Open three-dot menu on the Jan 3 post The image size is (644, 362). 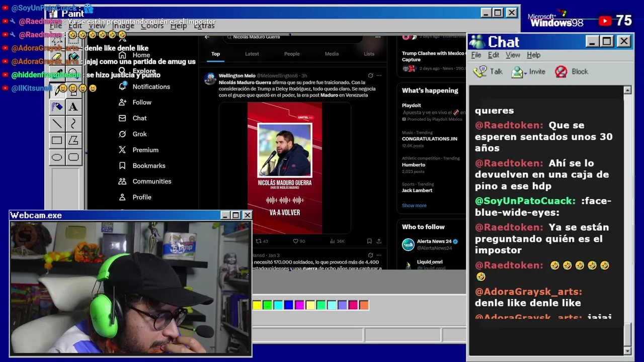379,255
